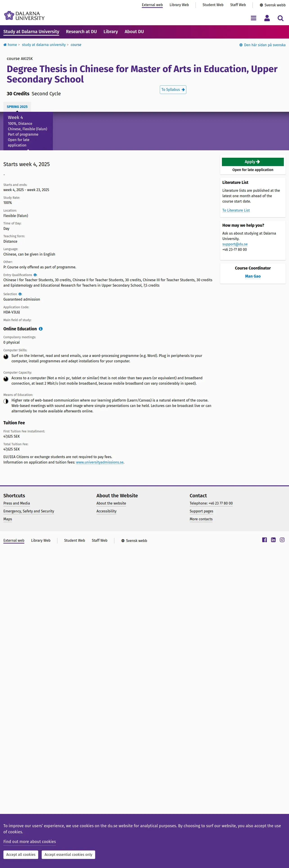This screenshot has width=289, height=868.
Task: Open the To Literature List link
Action: [236, 210]
